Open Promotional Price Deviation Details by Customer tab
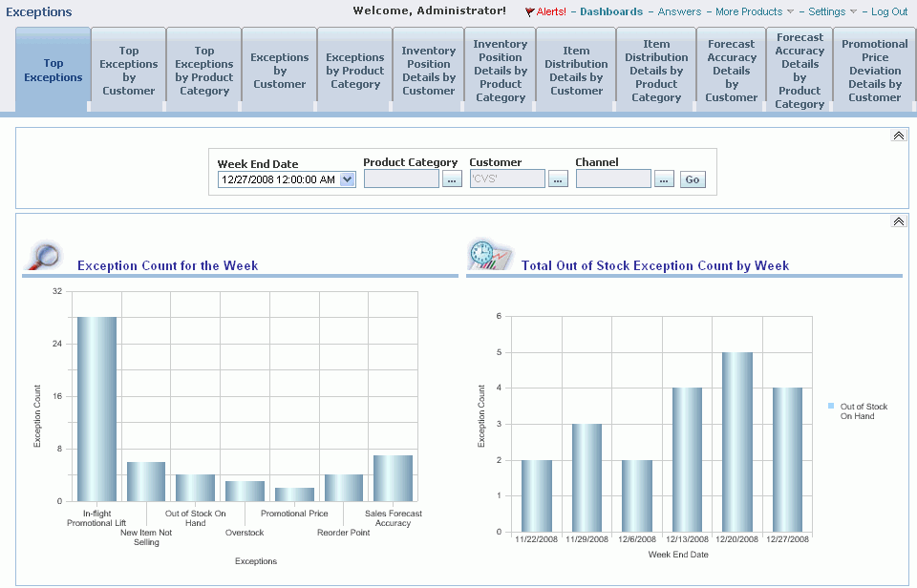The width and height of the screenshot is (917, 588). [x=875, y=70]
